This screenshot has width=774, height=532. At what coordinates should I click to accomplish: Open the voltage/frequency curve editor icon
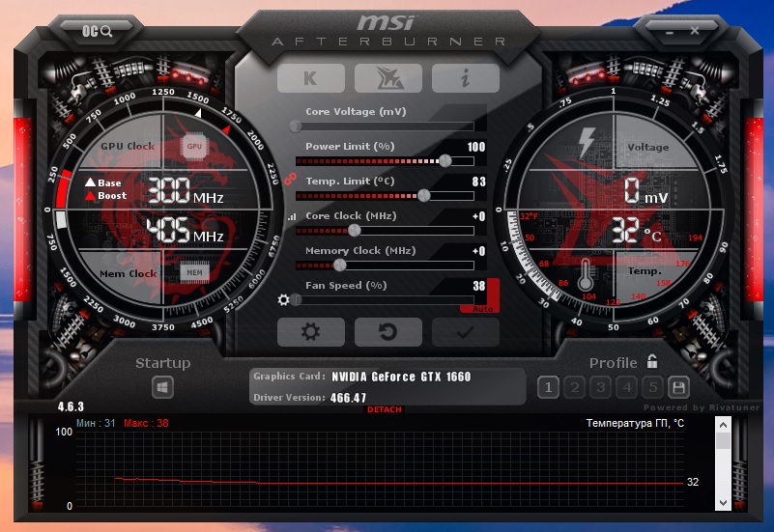pyautogui.click(x=292, y=216)
